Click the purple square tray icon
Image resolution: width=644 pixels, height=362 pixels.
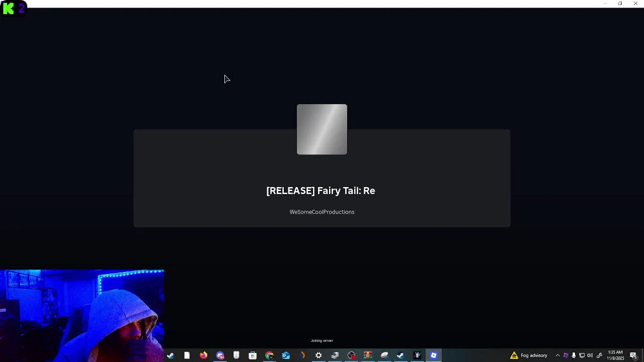(566, 355)
